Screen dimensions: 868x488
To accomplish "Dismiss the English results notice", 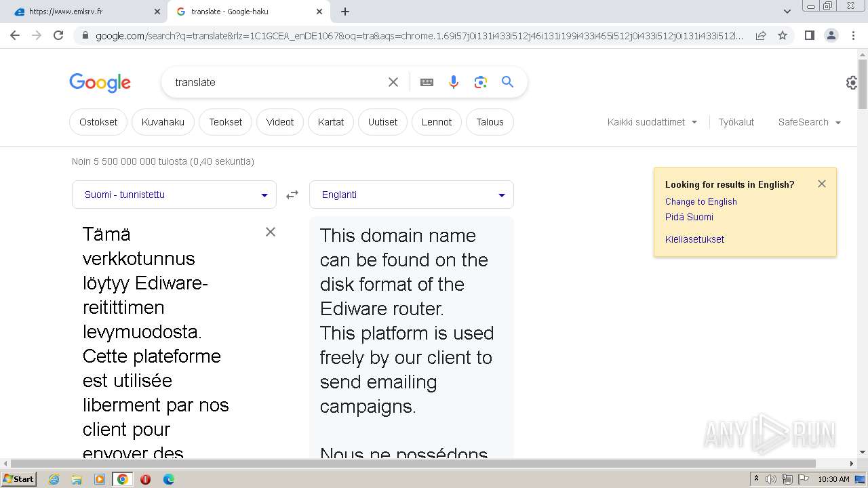I will click(822, 184).
